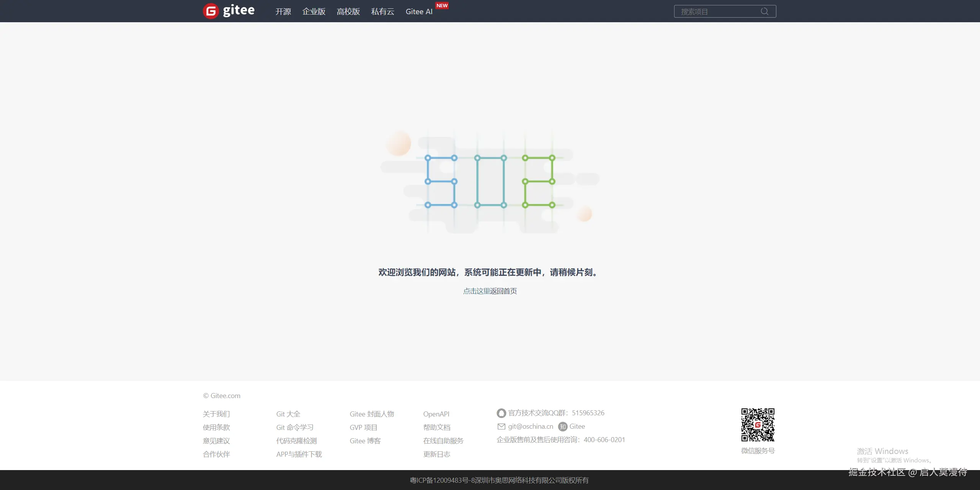
Task: Click the QQ icon beside 官方技术交流QQ群
Action: 501,413
